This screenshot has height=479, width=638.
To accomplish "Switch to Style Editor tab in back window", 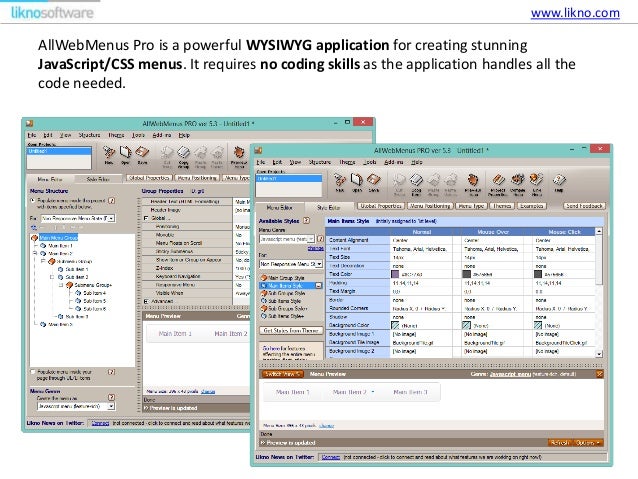I will (98, 179).
